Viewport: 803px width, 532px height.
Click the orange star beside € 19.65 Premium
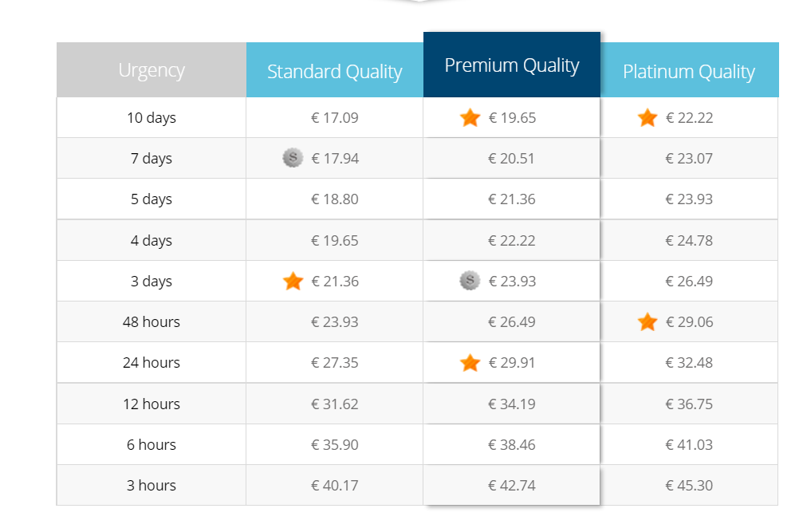point(470,118)
